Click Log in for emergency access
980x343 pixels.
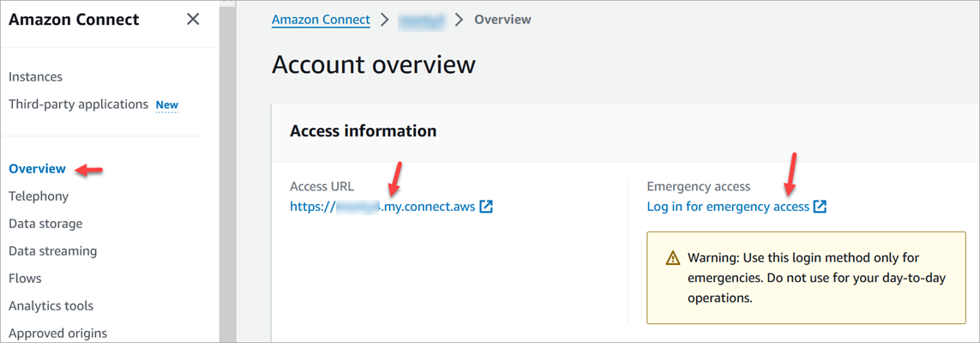click(728, 207)
